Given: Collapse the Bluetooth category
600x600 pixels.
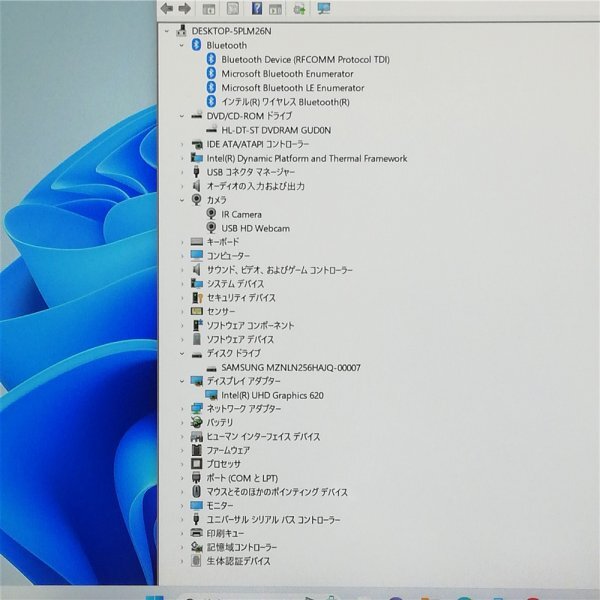Looking at the screenshot, I should (x=182, y=45).
